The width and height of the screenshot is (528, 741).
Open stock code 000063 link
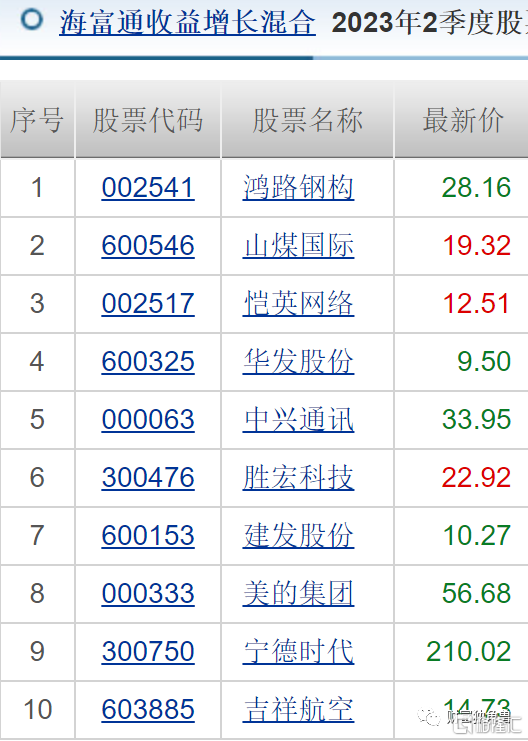(x=148, y=420)
